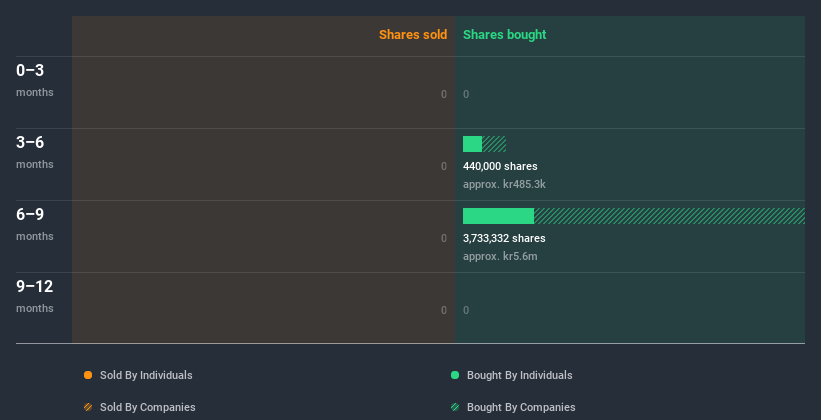This screenshot has width=821, height=420.
Task: Click the 440,000 shares label
Action: pyautogui.click(x=500, y=166)
